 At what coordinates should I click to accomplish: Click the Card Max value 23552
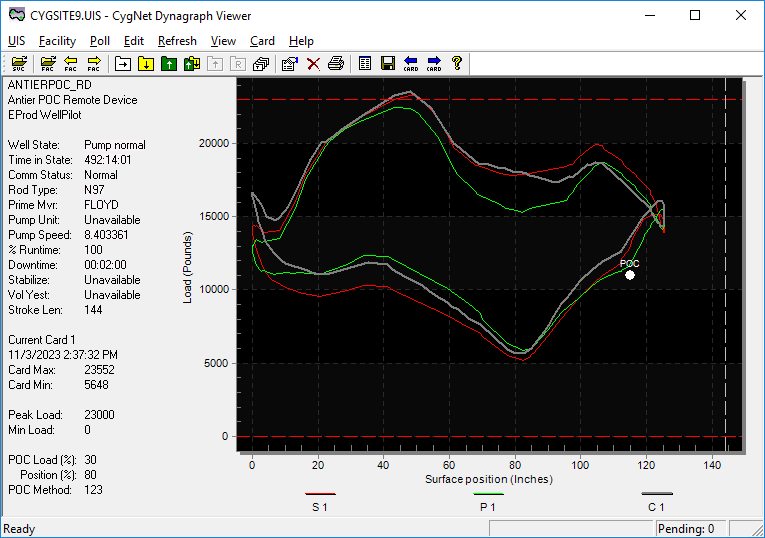100,370
